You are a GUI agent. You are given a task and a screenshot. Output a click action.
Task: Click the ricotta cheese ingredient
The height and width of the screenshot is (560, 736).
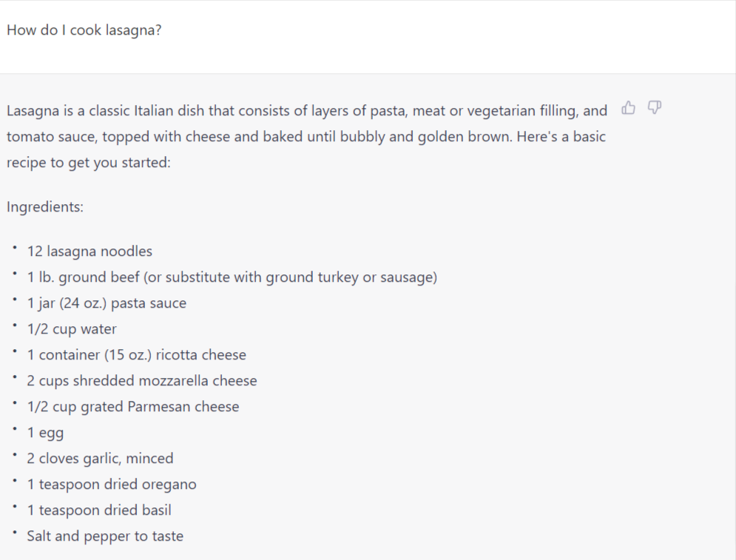pyautogui.click(x=136, y=355)
